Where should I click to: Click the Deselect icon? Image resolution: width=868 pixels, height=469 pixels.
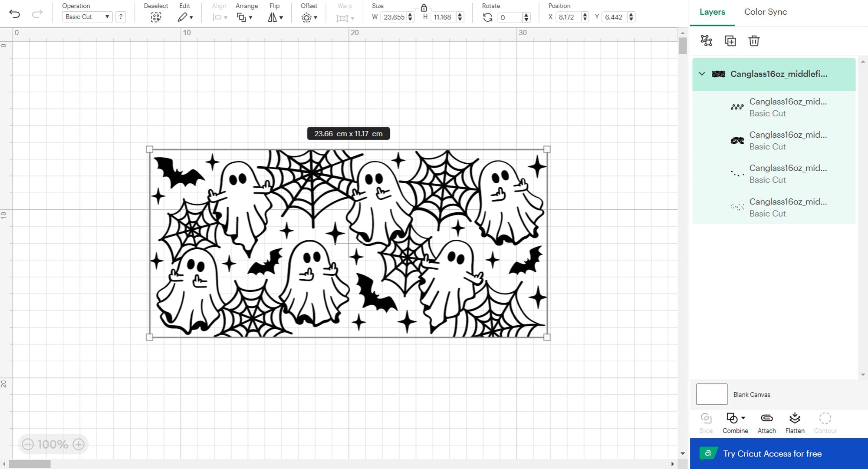pyautogui.click(x=156, y=17)
